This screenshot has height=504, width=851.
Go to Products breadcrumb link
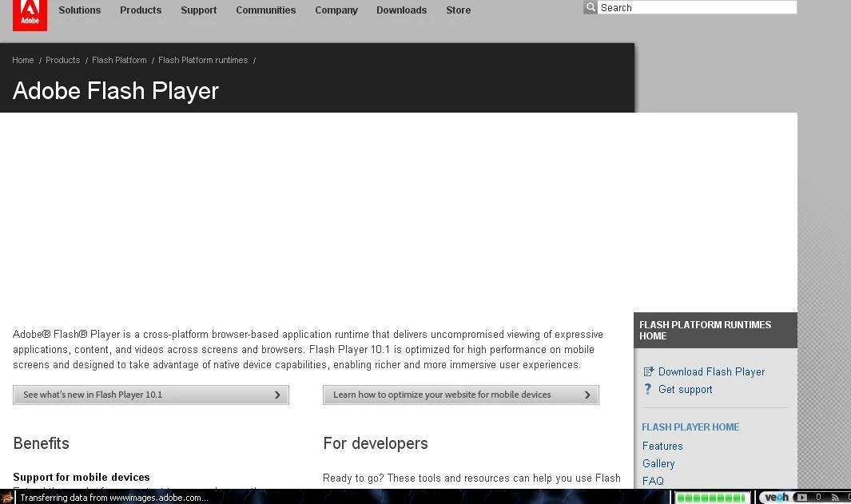click(x=63, y=60)
